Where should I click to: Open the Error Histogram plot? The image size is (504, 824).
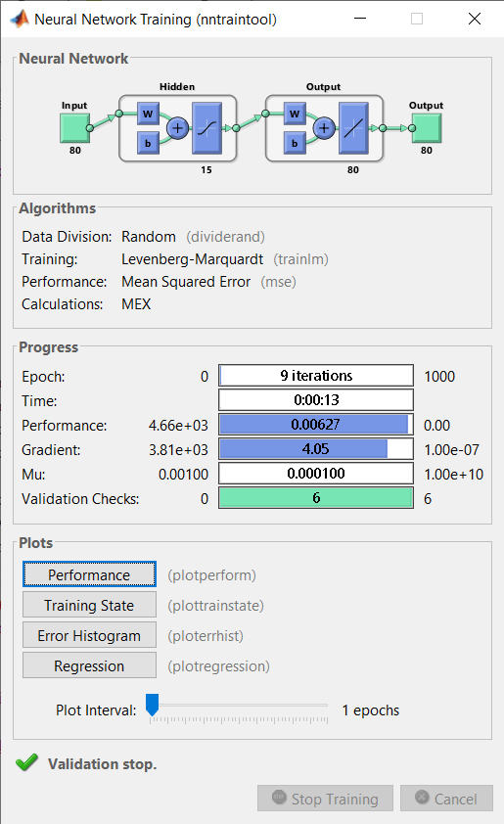[89, 635]
